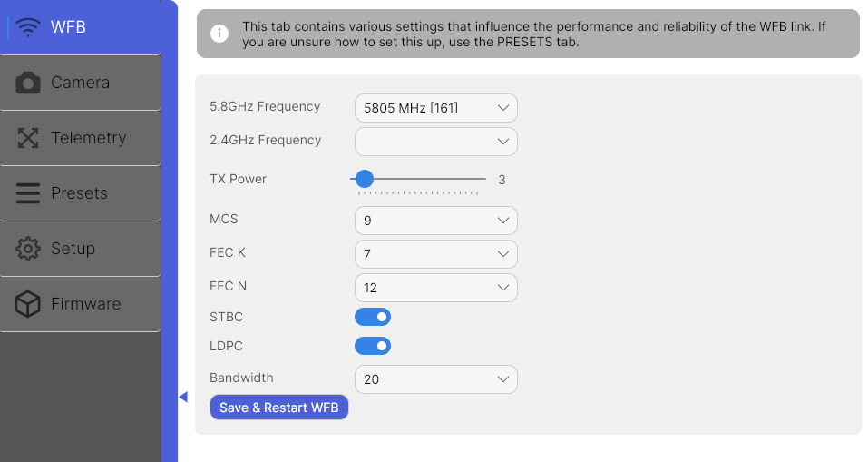Expand the Bandwidth dropdown showing 20

click(x=435, y=379)
